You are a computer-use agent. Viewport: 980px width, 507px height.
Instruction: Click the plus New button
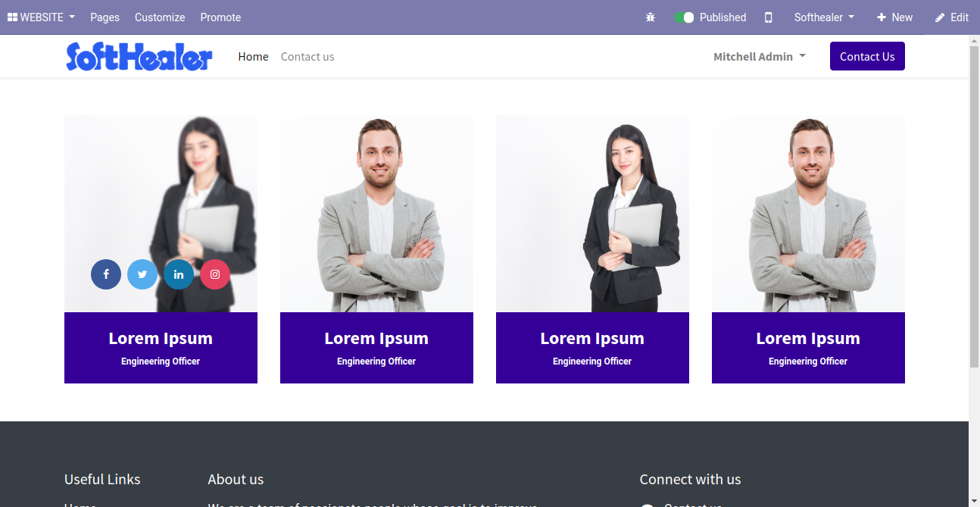point(894,17)
